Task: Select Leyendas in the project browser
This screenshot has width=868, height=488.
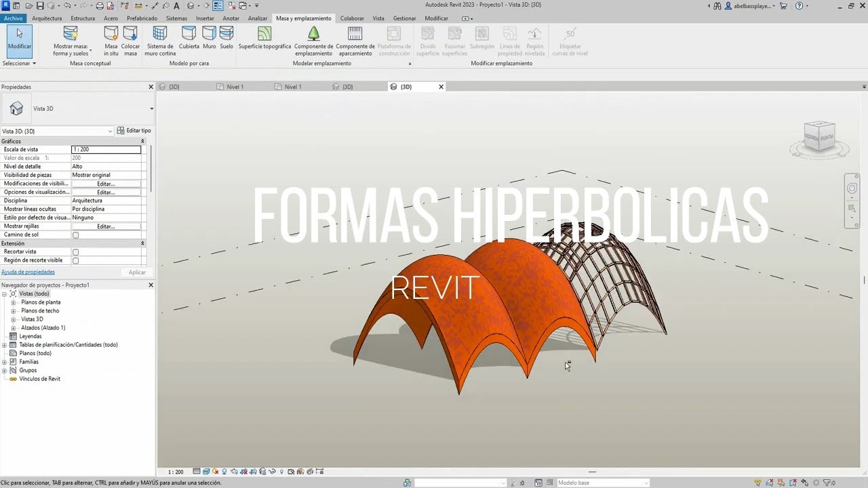Action: [31, 336]
